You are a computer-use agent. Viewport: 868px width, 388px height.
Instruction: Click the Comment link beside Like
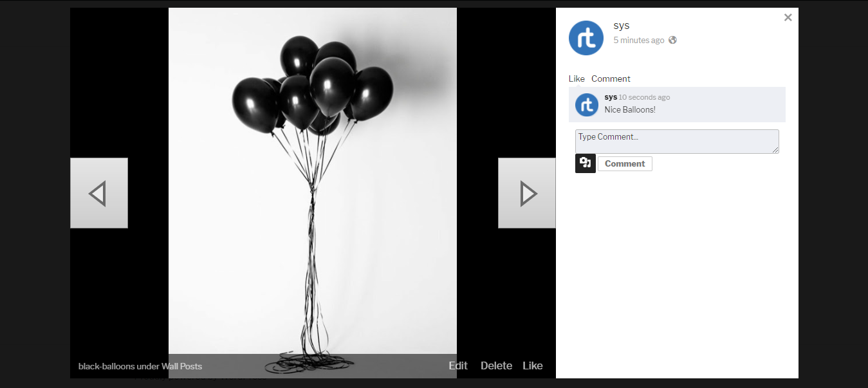coord(611,79)
